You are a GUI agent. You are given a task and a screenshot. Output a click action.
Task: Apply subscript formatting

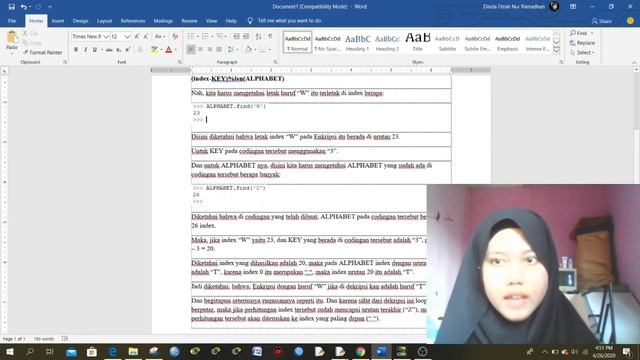(118, 49)
